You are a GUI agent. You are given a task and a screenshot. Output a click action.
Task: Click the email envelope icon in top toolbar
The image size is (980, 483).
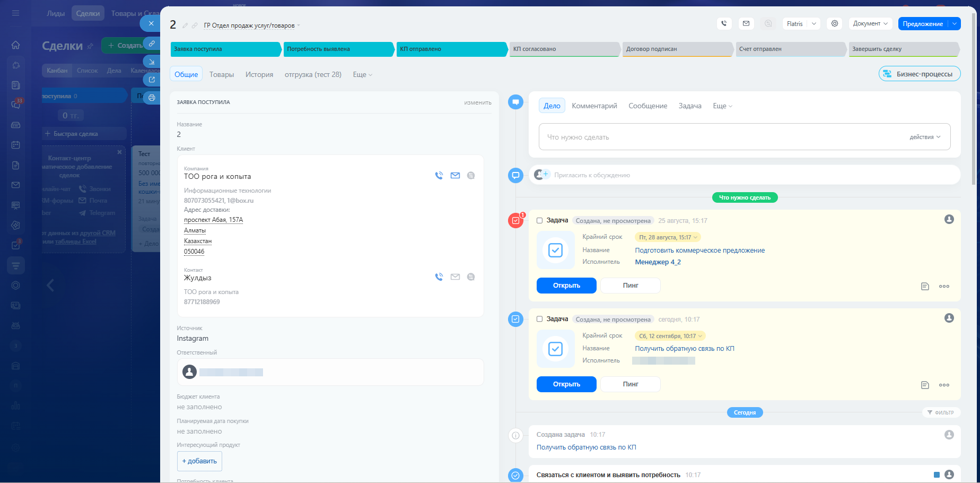tap(746, 23)
